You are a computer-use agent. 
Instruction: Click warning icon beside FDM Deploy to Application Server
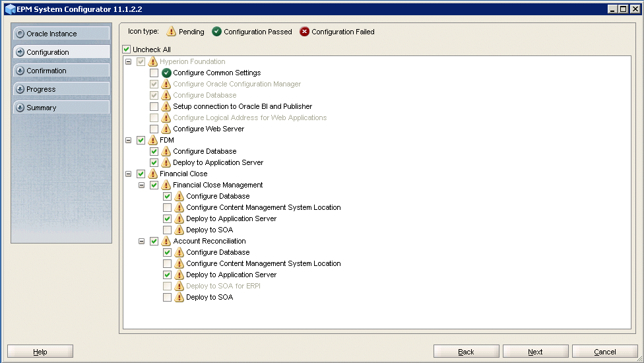coord(166,162)
